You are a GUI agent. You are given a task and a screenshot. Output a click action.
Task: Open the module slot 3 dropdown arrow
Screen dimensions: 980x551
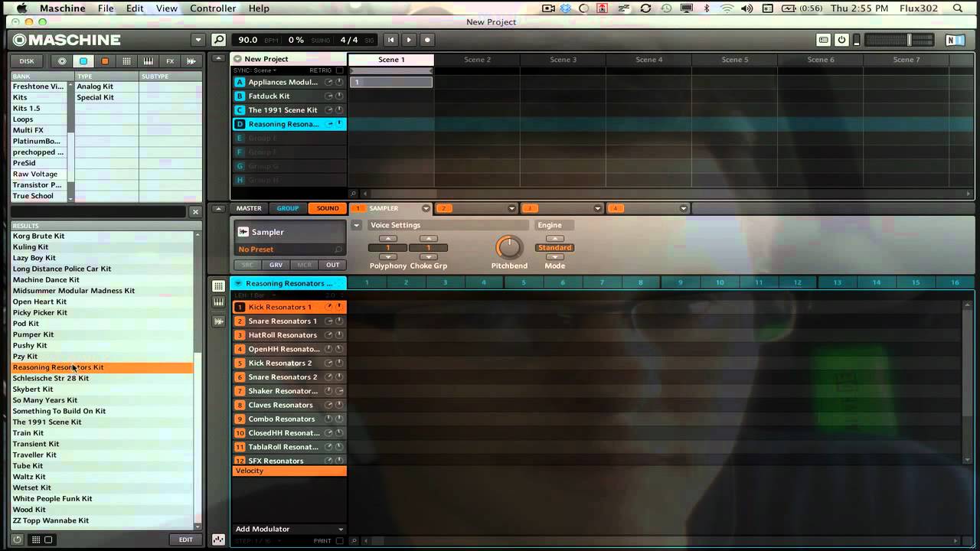[x=598, y=208]
